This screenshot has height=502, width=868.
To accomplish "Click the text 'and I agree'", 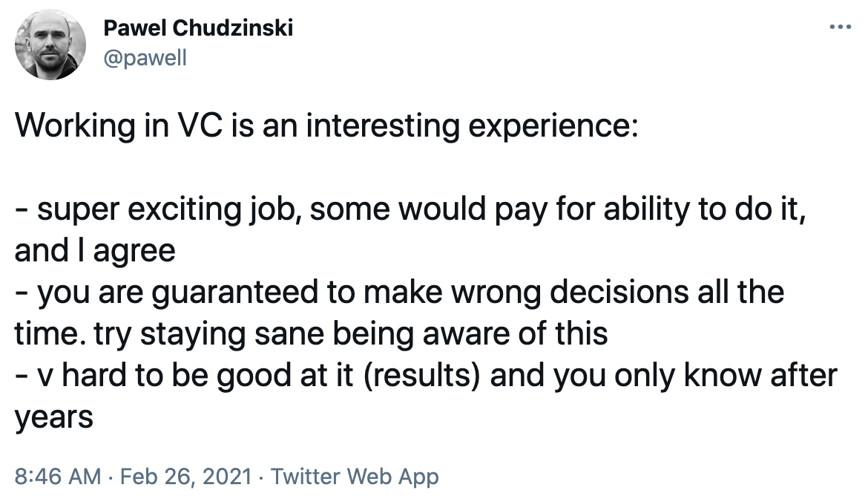I will point(95,250).
